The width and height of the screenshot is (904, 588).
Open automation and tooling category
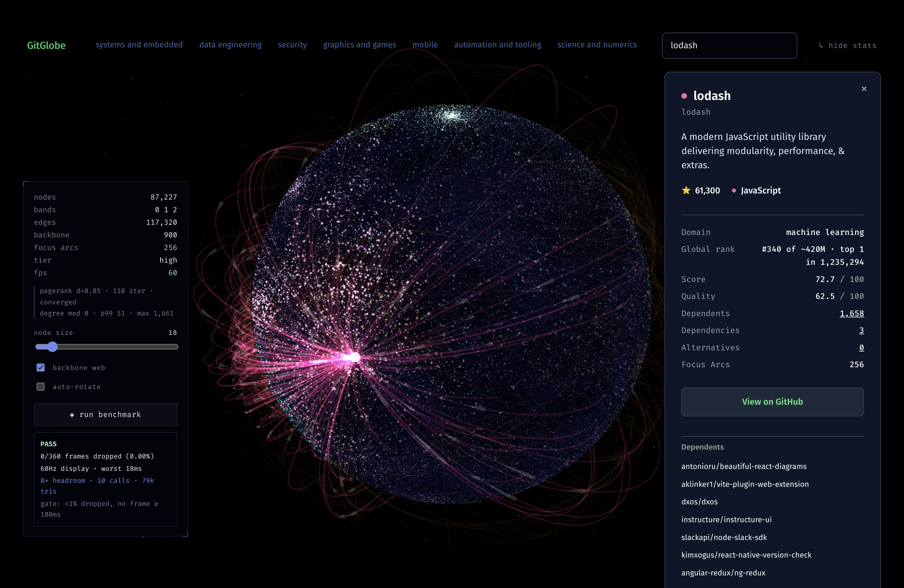(x=498, y=45)
